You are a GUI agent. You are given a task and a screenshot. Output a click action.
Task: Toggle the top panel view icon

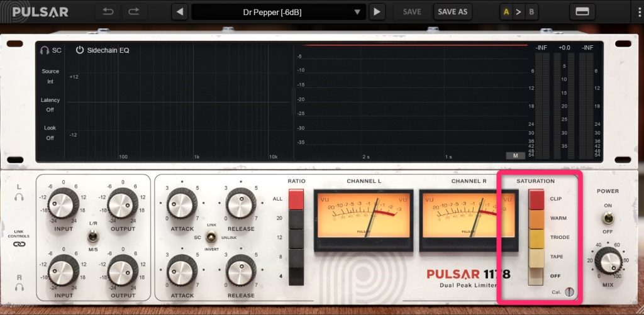582,11
